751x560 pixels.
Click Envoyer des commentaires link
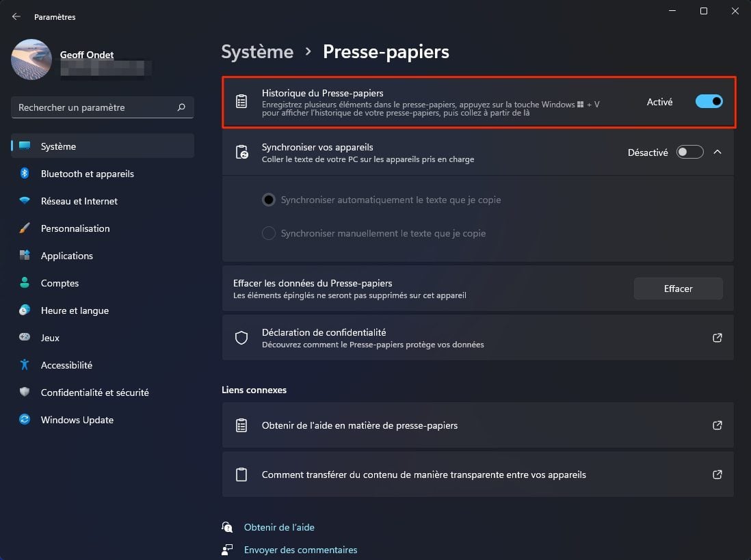[301, 550]
